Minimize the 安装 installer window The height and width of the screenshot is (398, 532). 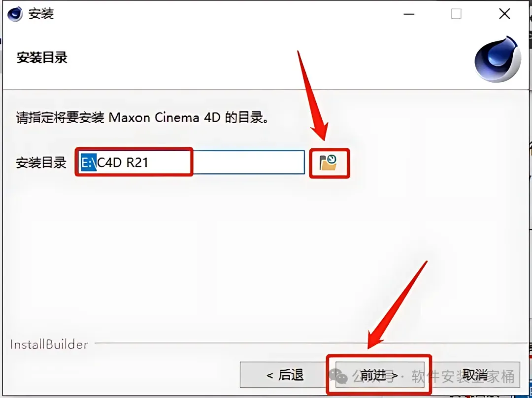coord(409,14)
